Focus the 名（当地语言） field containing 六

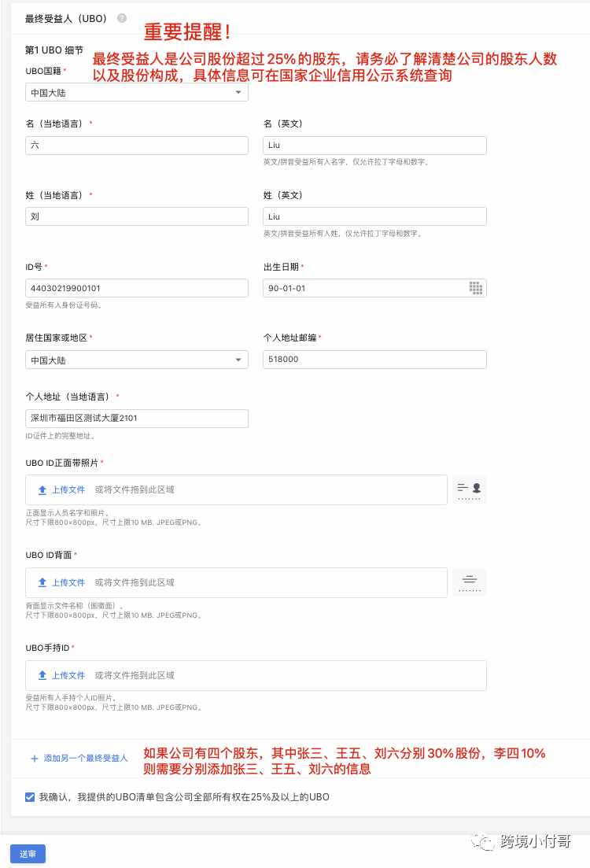point(137,145)
